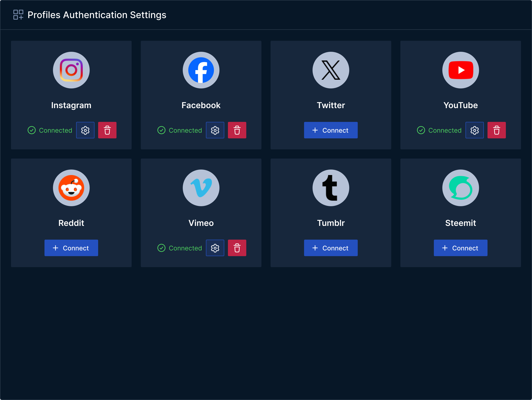Image resolution: width=532 pixels, height=400 pixels.
Task: Click the Tumblr logo icon
Action: (331, 188)
